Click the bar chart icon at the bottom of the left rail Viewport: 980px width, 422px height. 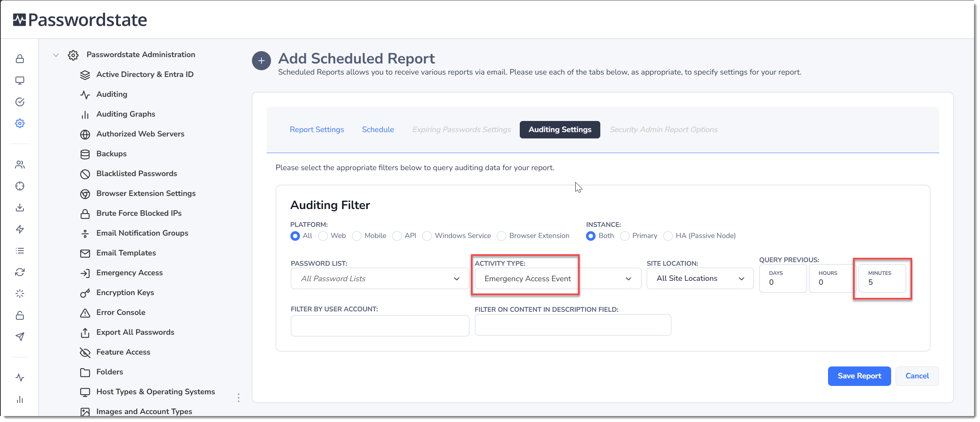click(20, 399)
